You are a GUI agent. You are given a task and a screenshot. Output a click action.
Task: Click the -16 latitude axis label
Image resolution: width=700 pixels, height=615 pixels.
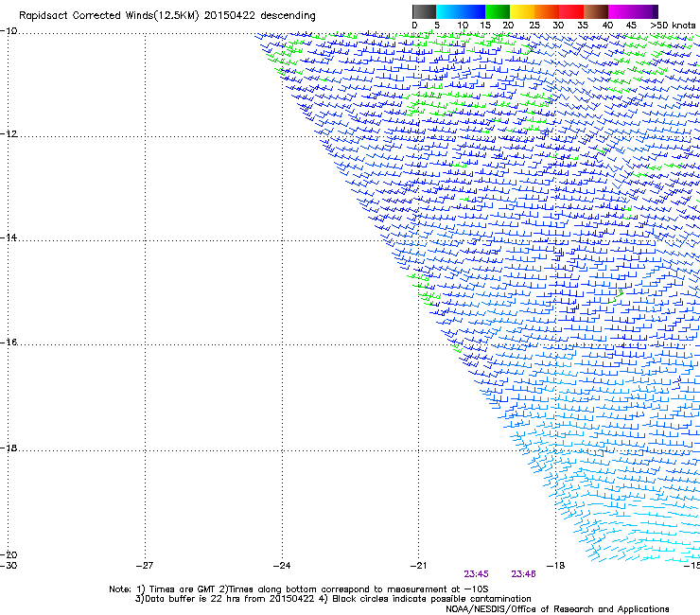click(x=9, y=343)
